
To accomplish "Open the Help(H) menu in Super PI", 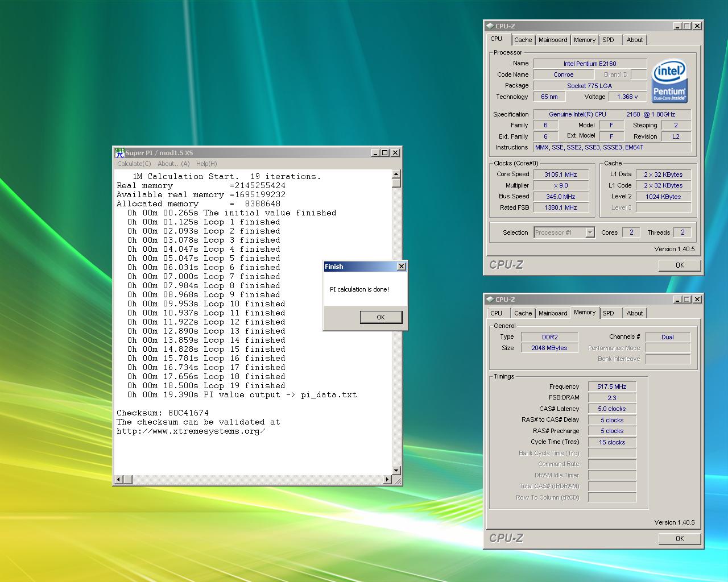I will click(x=206, y=164).
